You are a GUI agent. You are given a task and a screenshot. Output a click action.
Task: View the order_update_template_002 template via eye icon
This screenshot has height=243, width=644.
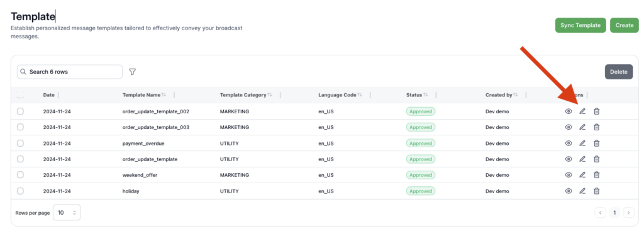tap(569, 111)
